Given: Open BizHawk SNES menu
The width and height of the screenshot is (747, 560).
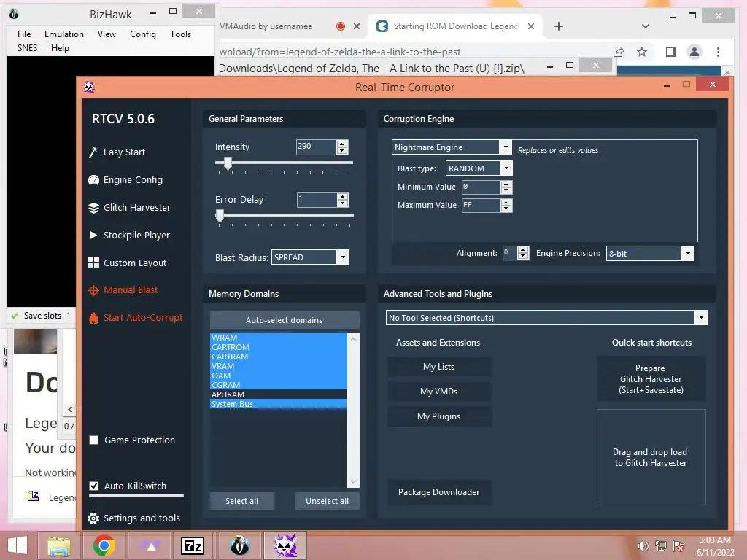Looking at the screenshot, I should tap(27, 48).
